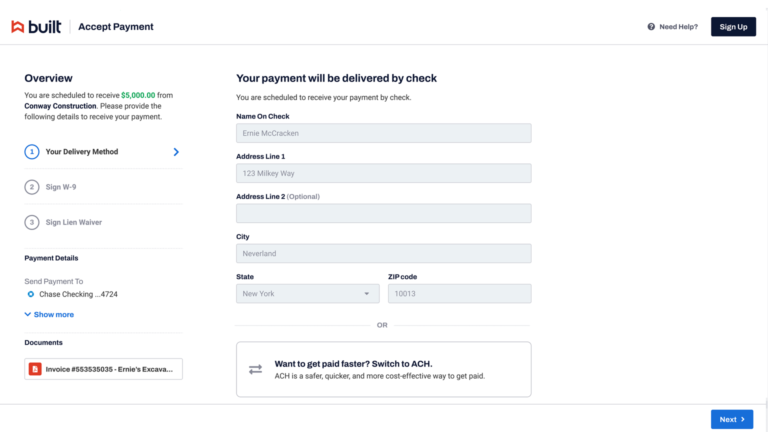Click the Sign Up button

pyautogui.click(x=733, y=26)
